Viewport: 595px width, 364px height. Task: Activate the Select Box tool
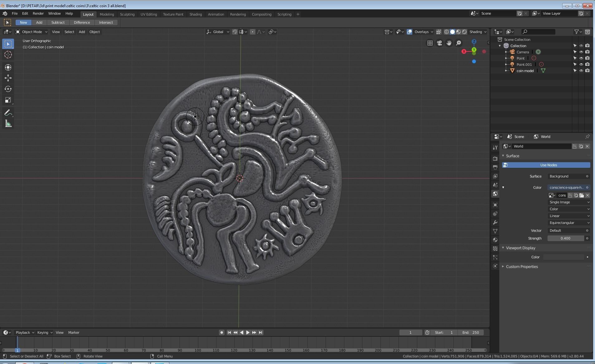click(x=8, y=44)
